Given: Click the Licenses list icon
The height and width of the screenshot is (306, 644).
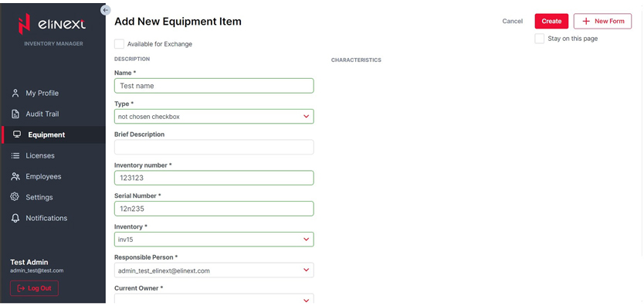Looking at the screenshot, I should point(15,155).
